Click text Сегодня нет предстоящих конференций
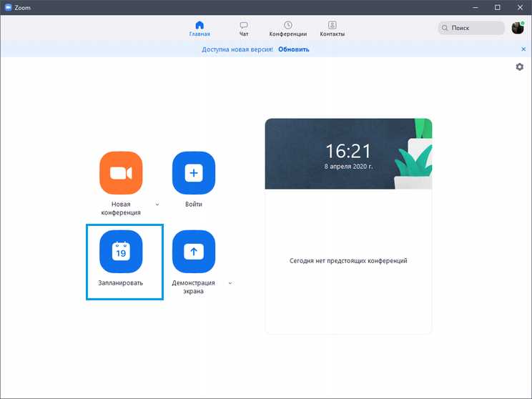The width and height of the screenshot is (532, 399). pos(348,260)
